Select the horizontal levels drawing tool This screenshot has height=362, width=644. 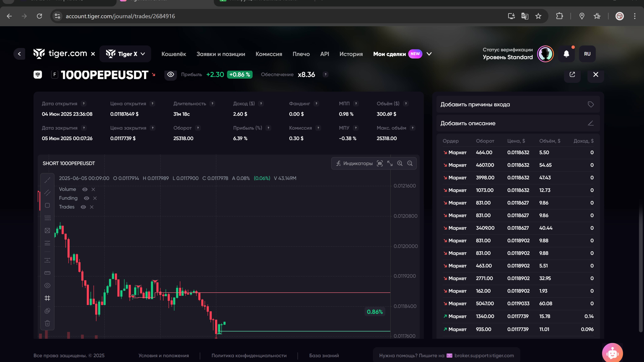[x=47, y=218]
